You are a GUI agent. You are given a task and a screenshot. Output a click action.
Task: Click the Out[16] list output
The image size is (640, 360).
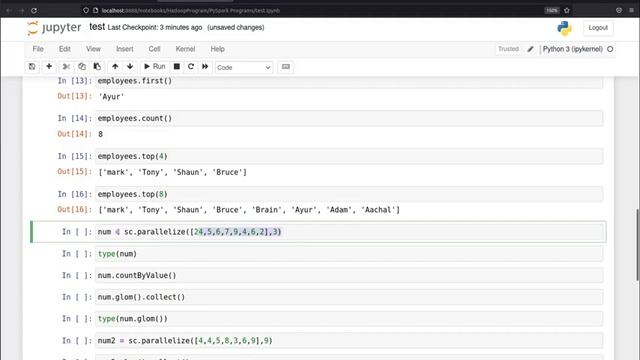[x=249, y=210]
